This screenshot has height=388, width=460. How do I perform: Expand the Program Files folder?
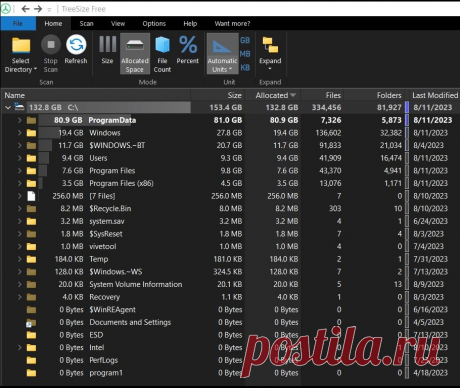click(19, 171)
